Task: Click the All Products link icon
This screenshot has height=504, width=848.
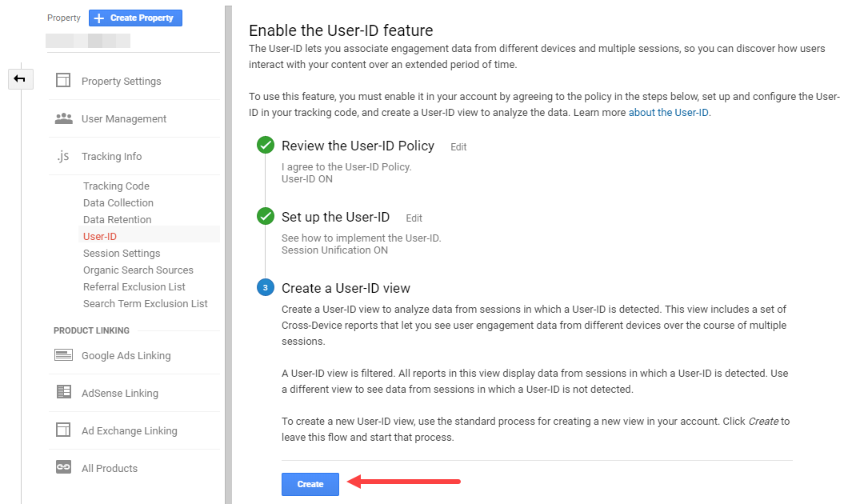Action: pyautogui.click(x=63, y=468)
